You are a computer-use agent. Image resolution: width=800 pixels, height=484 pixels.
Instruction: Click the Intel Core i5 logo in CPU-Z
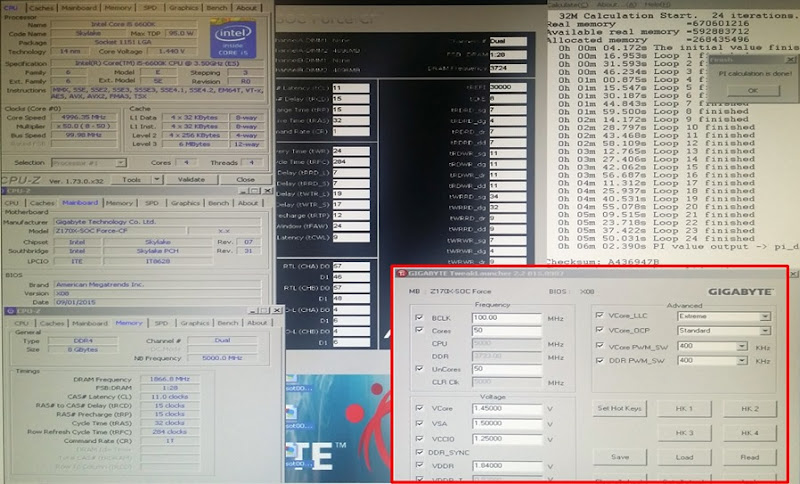tap(233, 39)
